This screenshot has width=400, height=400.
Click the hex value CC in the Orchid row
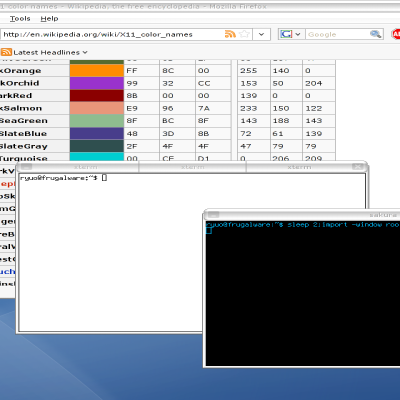[204, 83]
